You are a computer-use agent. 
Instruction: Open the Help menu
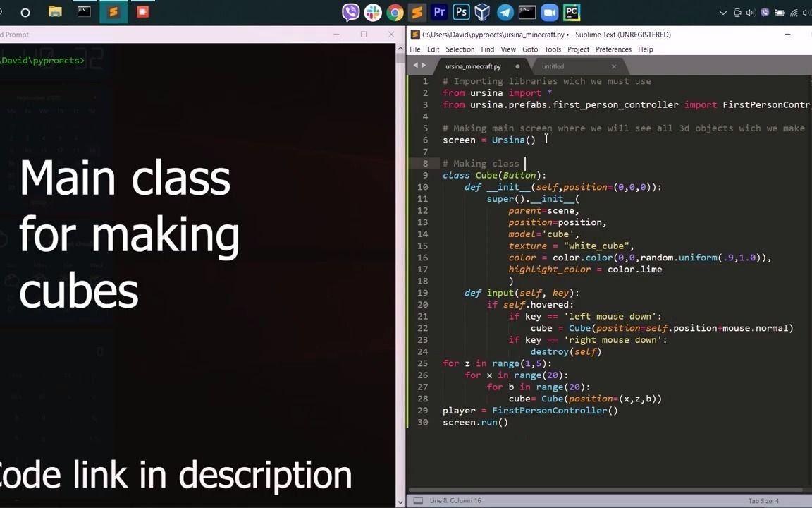tap(645, 49)
